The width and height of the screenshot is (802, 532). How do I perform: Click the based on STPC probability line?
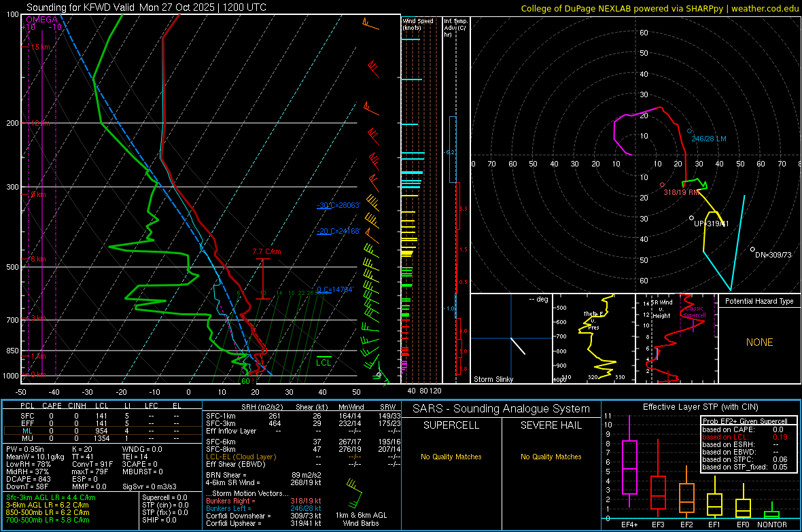point(745,459)
